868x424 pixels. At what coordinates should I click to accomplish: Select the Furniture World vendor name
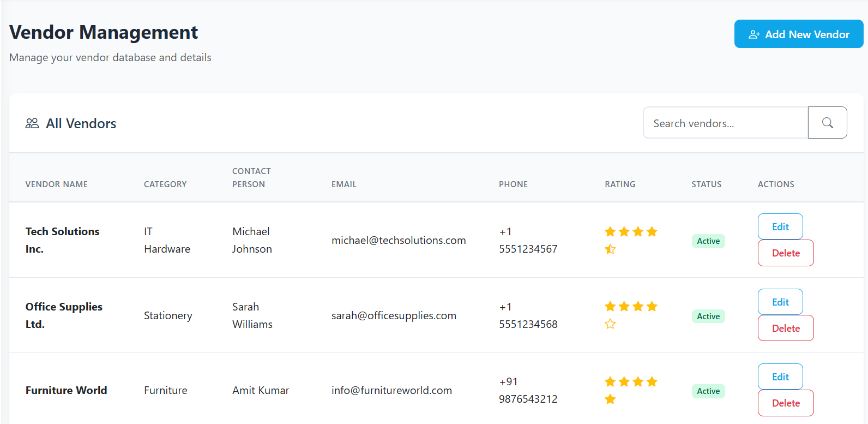click(x=67, y=390)
